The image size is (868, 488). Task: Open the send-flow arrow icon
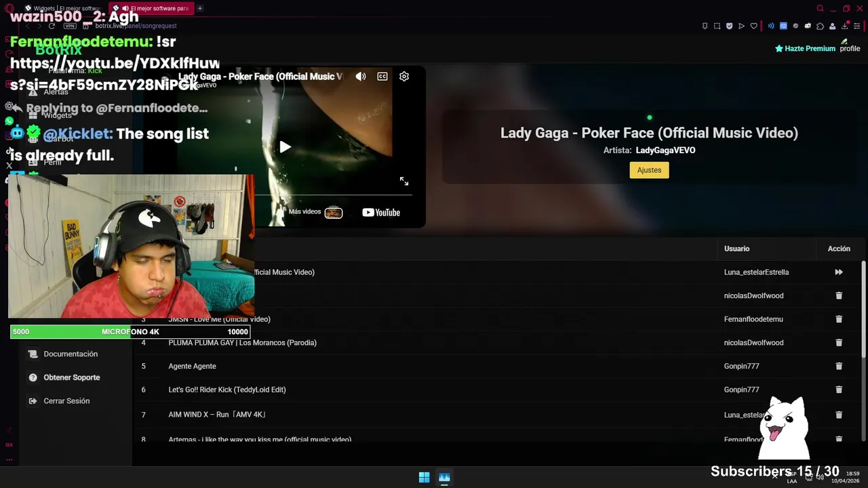(x=741, y=26)
